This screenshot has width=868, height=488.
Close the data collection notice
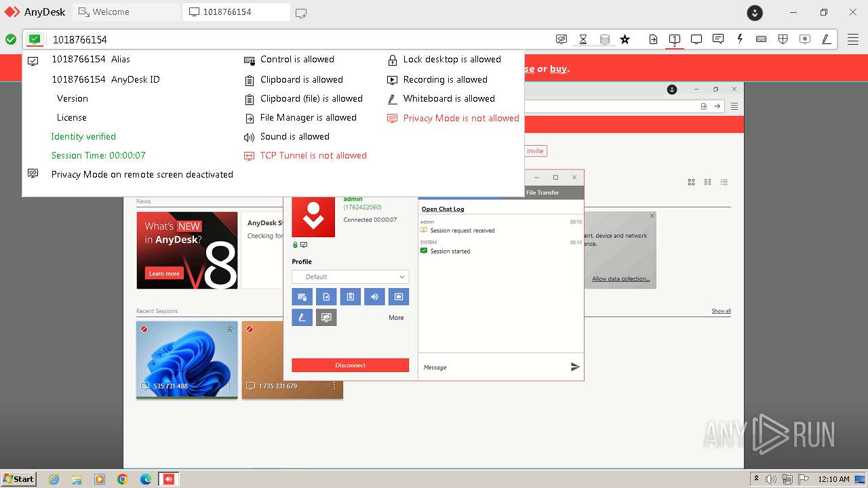click(x=652, y=216)
